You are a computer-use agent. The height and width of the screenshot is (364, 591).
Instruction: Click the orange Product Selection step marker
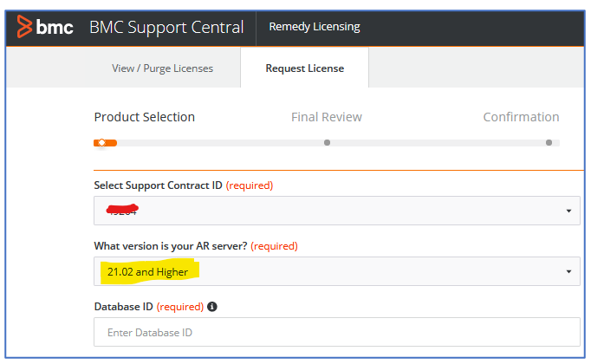(101, 143)
